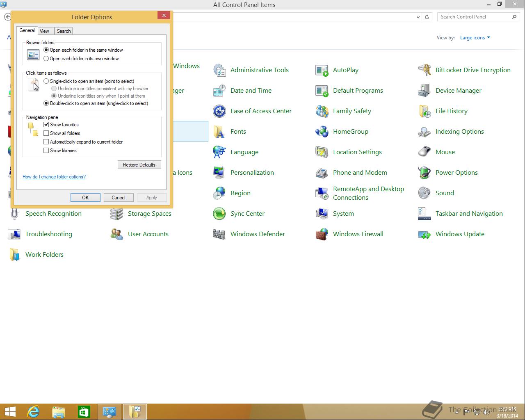Click Cancel in Folder Options
525x420 pixels.
[119, 198]
